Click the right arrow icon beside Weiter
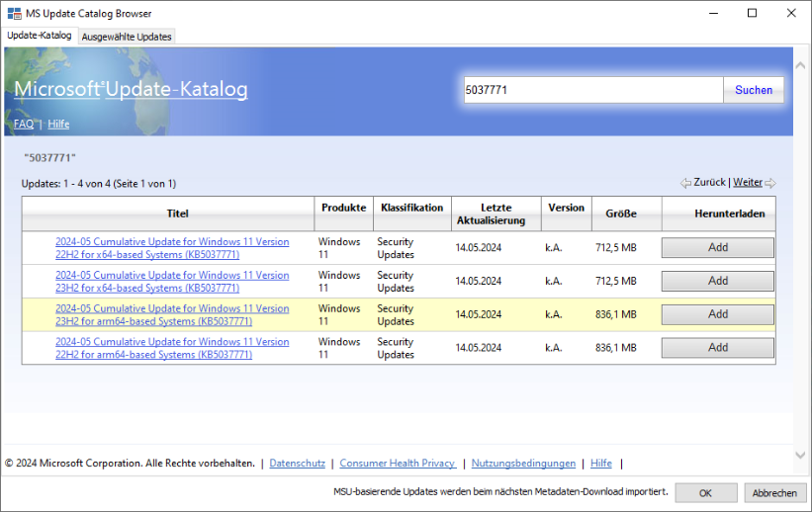This screenshot has width=812, height=512. coord(770,183)
